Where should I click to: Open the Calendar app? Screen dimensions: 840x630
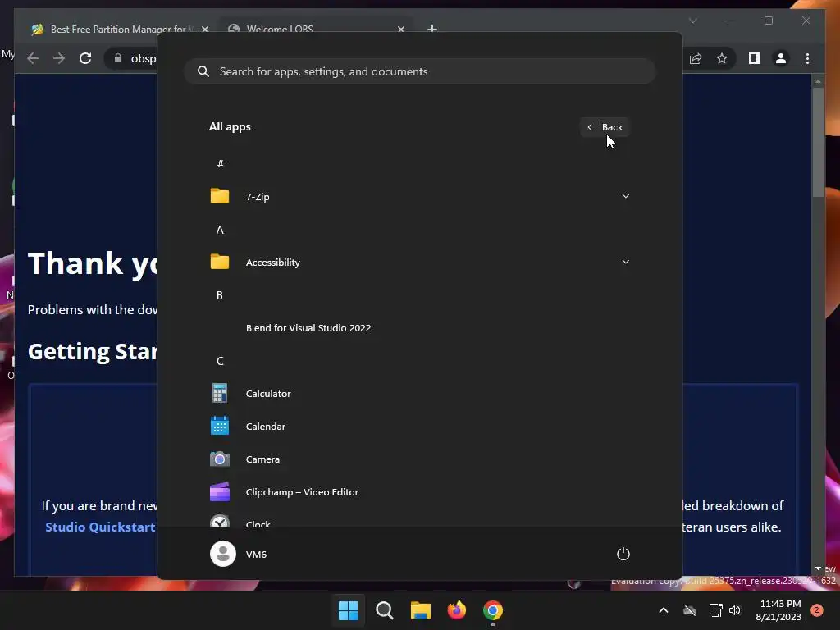419,427
